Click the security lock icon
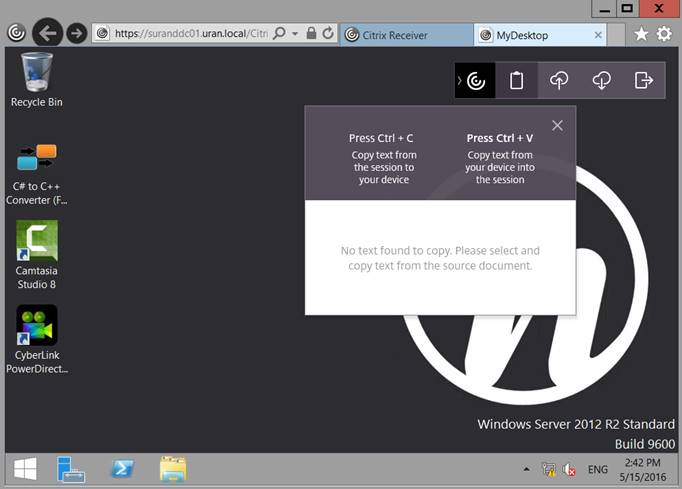Screen dimensions: 682x489 point(311,33)
